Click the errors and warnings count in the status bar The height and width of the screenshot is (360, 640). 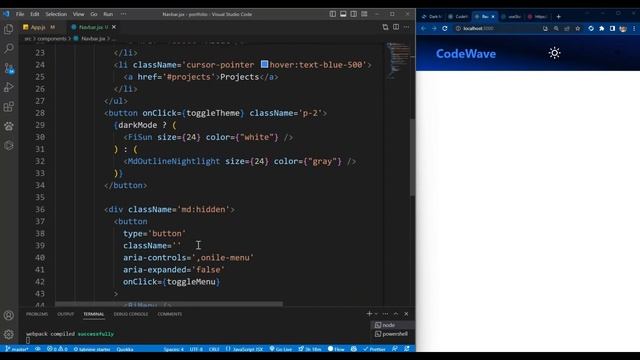coord(57,349)
